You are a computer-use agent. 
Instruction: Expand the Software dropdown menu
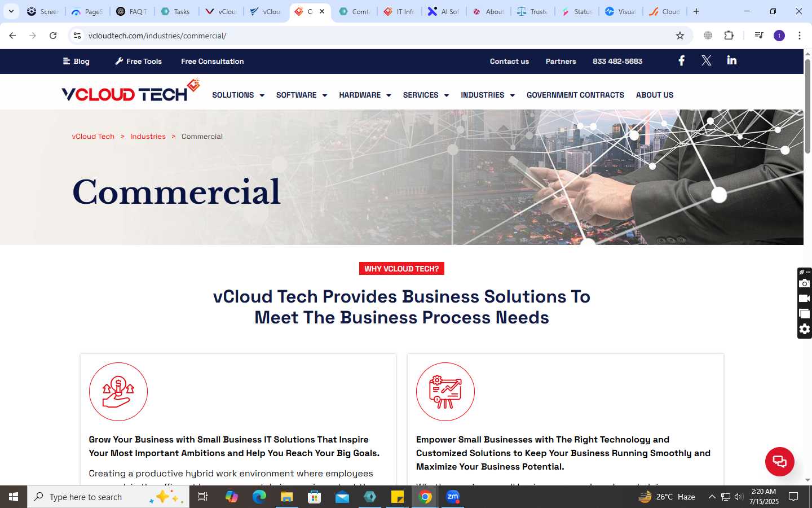point(302,95)
